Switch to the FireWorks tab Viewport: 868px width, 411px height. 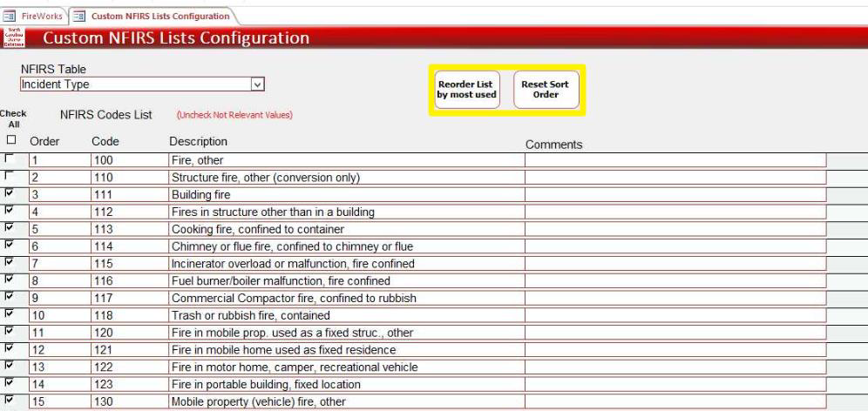click(35, 16)
